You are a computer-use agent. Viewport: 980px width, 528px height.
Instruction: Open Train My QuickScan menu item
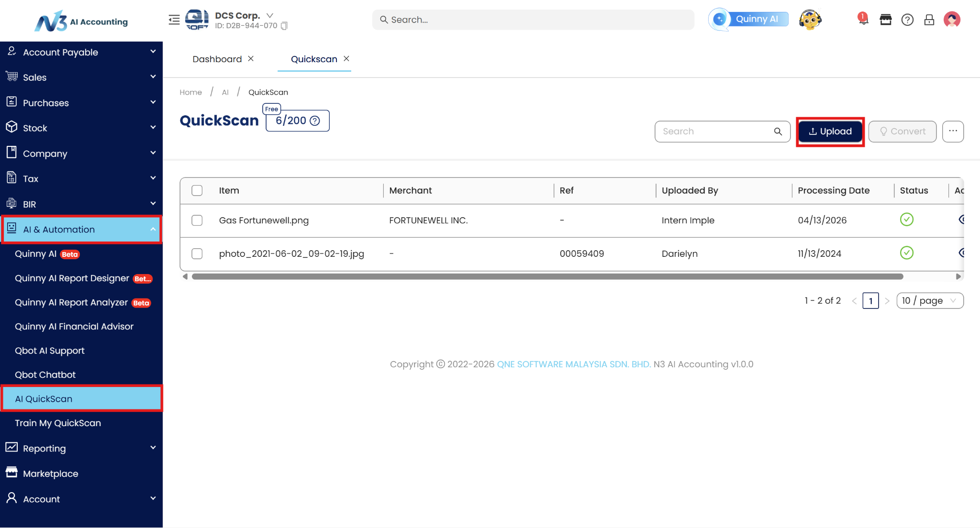click(x=58, y=423)
